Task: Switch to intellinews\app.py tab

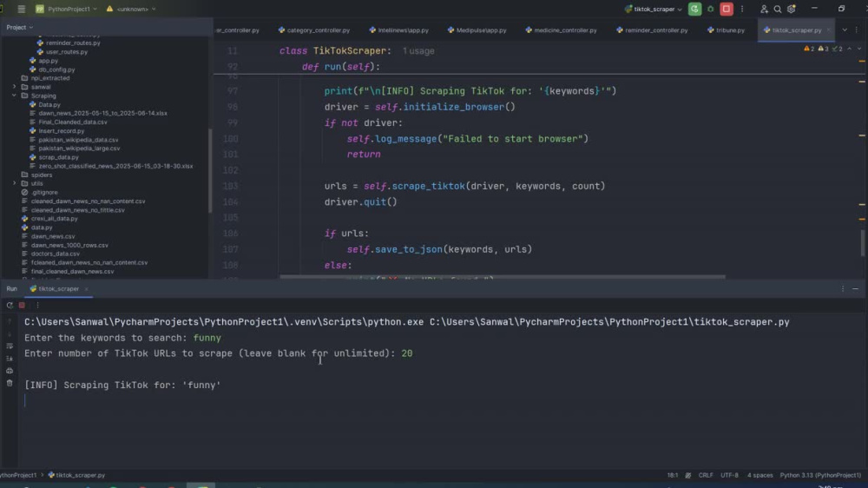Action: tap(398, 30)
